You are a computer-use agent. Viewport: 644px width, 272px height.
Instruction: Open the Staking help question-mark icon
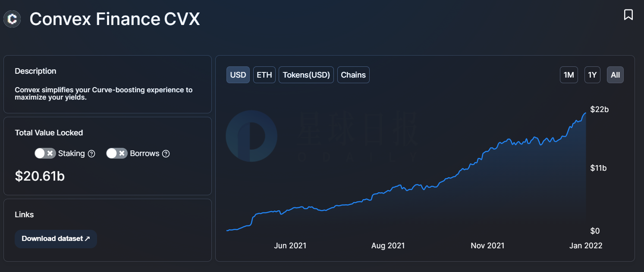[x=91, y=153]
